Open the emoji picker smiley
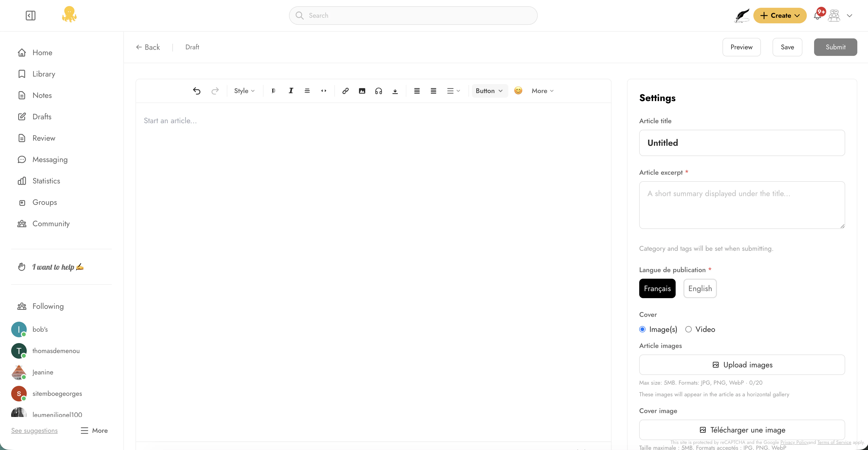Viewport: 868px width, 450px height. [x=518, y=91]
